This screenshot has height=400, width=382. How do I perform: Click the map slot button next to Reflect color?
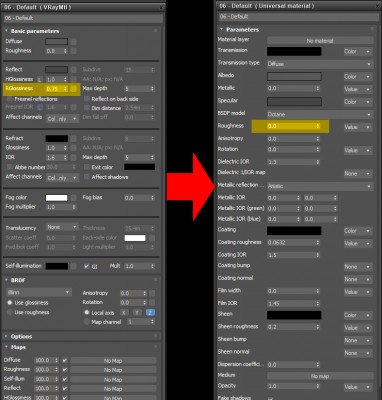point(73,70)
